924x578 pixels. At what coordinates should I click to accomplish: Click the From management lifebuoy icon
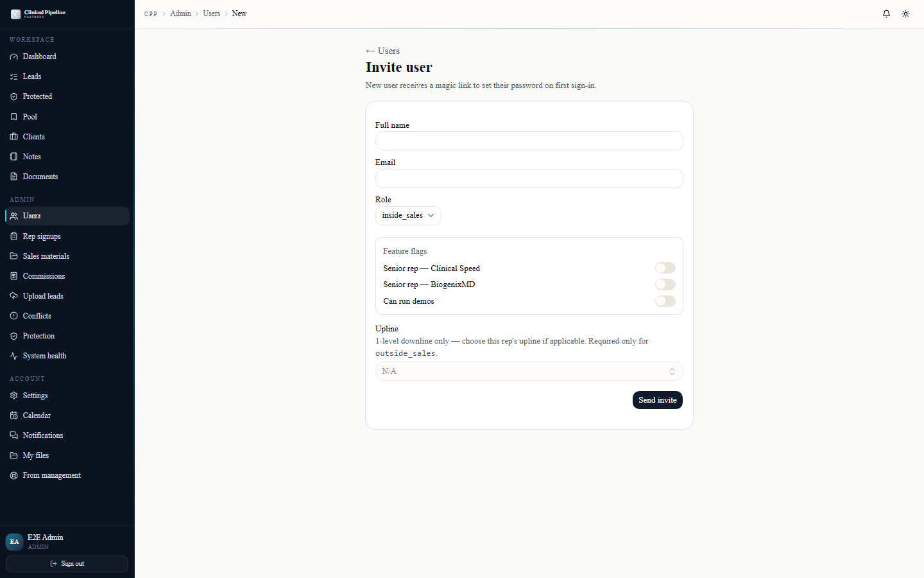coord(13,475)
